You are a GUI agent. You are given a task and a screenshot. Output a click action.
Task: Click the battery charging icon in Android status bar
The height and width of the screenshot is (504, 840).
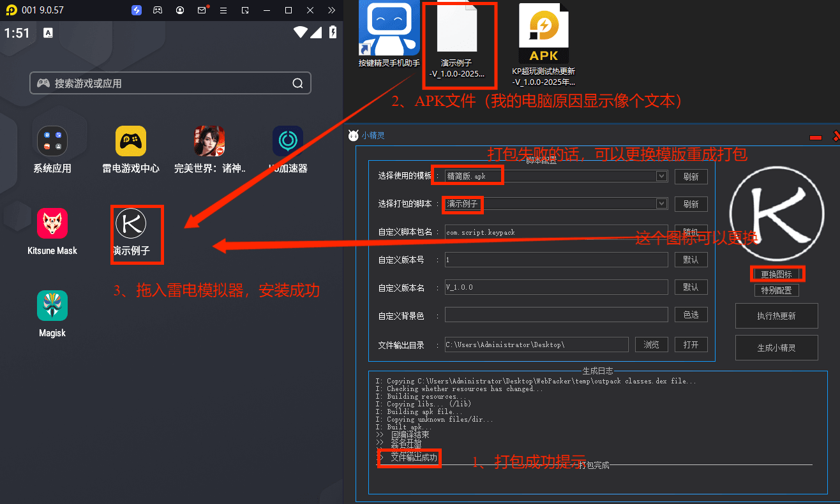[x=333, y=32]
